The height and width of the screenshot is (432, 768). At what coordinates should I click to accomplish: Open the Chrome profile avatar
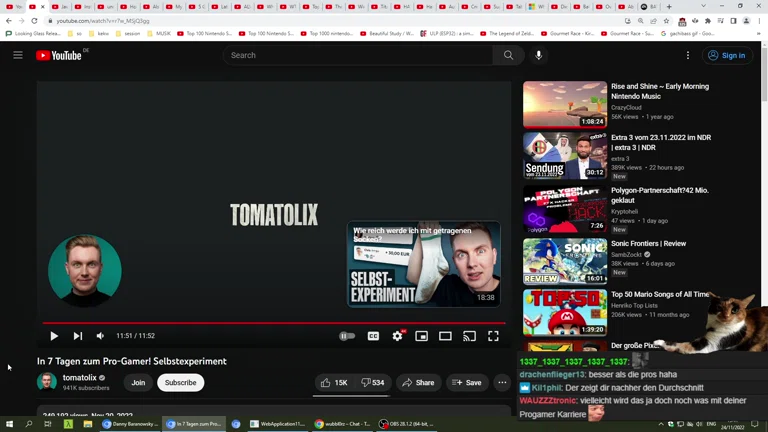click(x=746, y=21)
